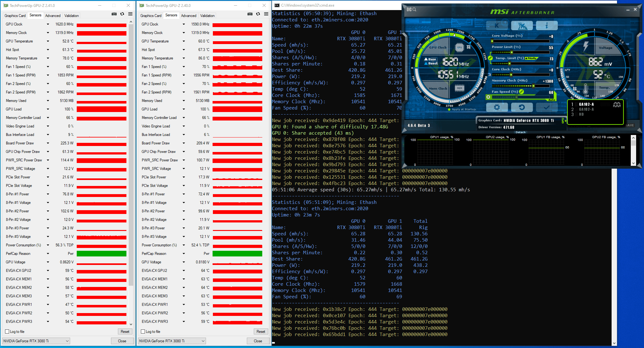Click Reset button in left GPU-Z
The width and height of the screenshot is (644, 348).
125,332
